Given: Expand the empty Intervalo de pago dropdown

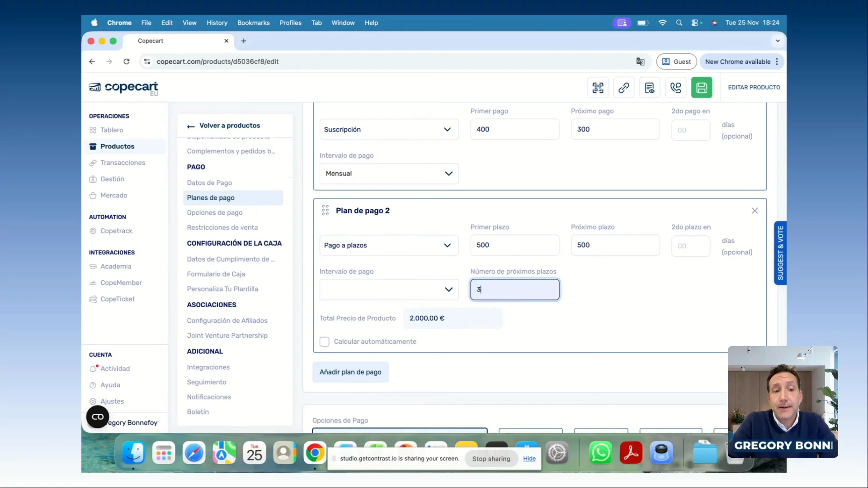Looking at the screenshot, I should (389, 290).
